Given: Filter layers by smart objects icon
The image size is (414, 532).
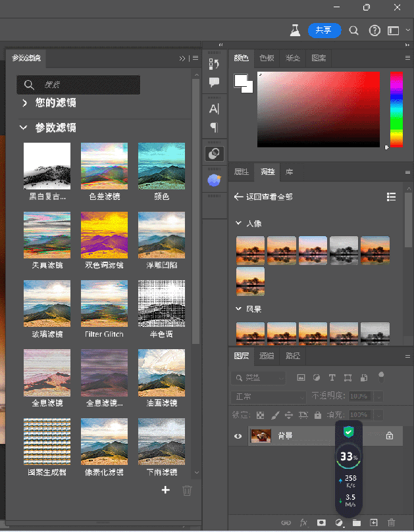Looking at the screenshot, I should tap(364, 377).
